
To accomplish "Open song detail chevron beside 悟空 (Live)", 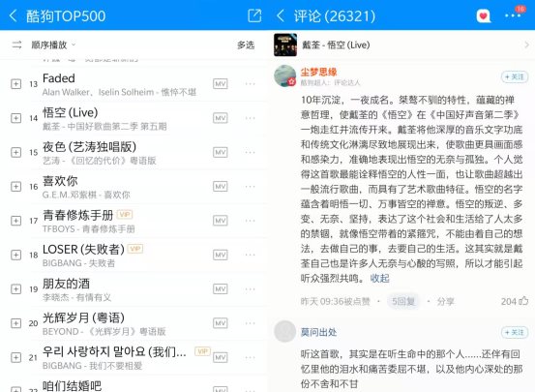I will click(x=526, y=45).
